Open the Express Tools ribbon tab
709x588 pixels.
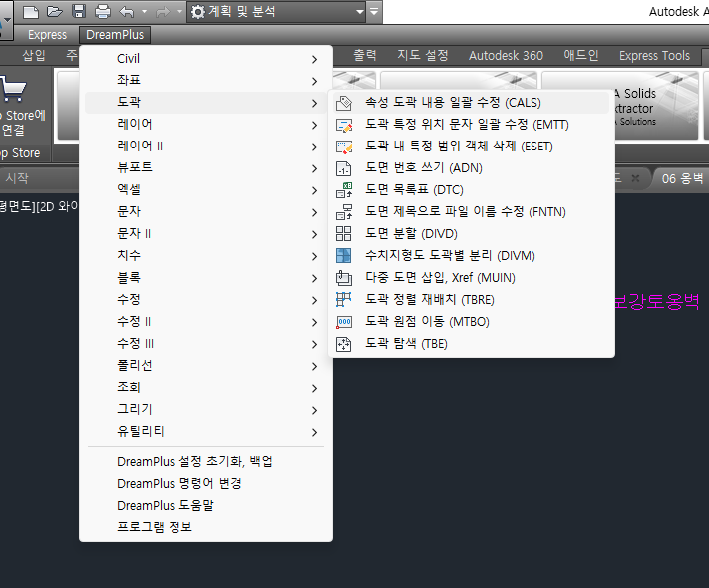[x=654, y=55]
